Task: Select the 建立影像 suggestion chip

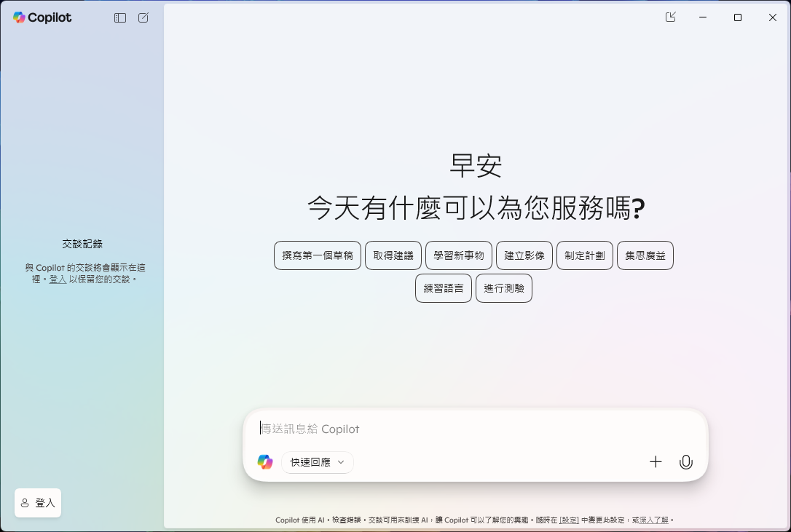Action: 524,255
